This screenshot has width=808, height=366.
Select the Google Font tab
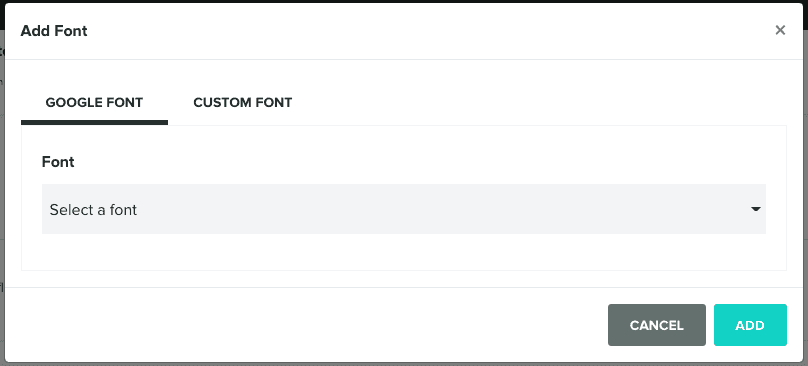coord(94,103)
